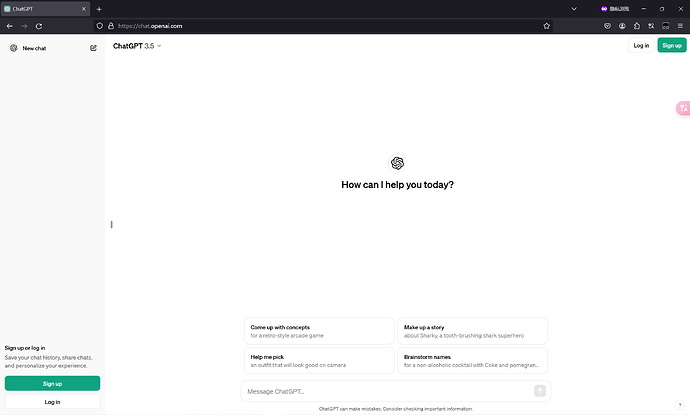Choose 'Make up a story' suggestion
This screenshot has height=415, width=690.
click(x=473, y=331)
